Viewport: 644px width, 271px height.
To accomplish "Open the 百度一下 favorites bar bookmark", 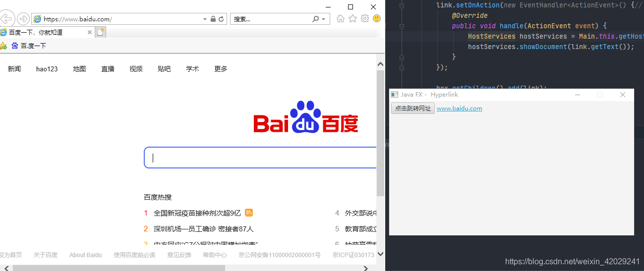I will coord(29,46).
